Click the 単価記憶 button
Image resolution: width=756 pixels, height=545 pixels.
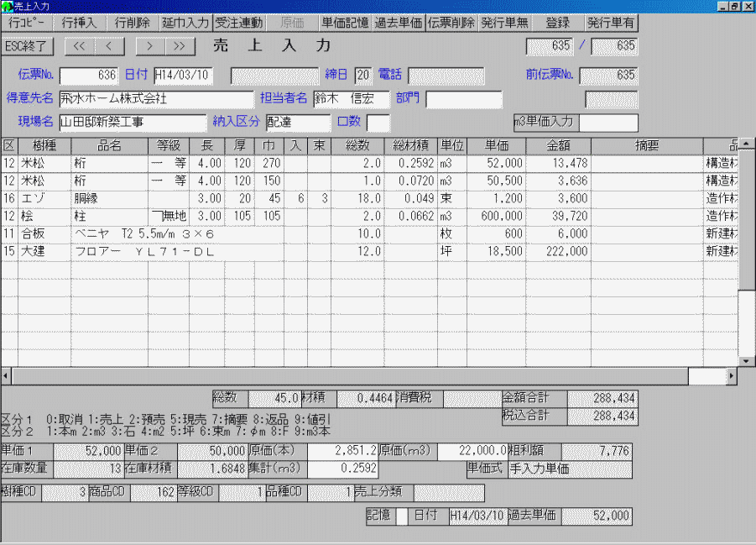[x=345, y=23]
